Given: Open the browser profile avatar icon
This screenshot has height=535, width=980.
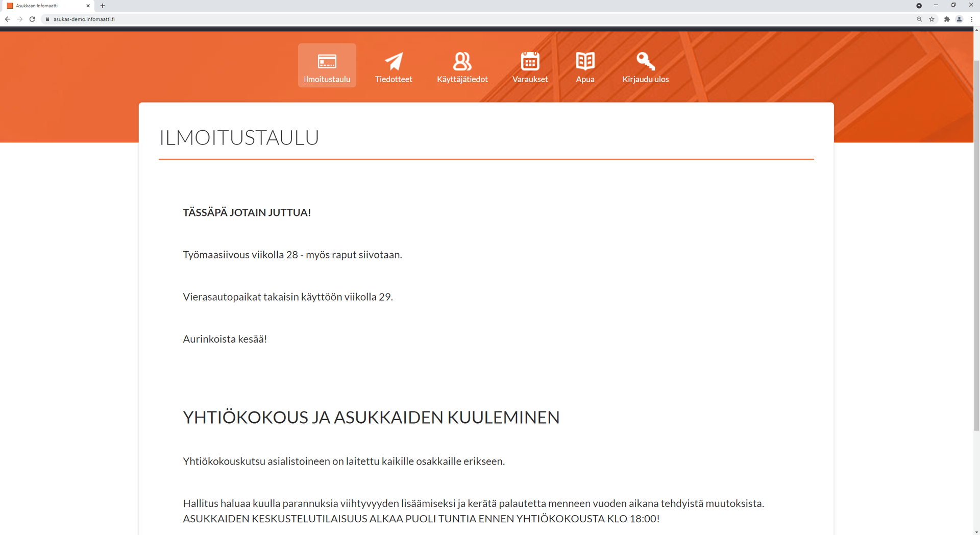Looking at the screenshot, I should tap(959, 19).
